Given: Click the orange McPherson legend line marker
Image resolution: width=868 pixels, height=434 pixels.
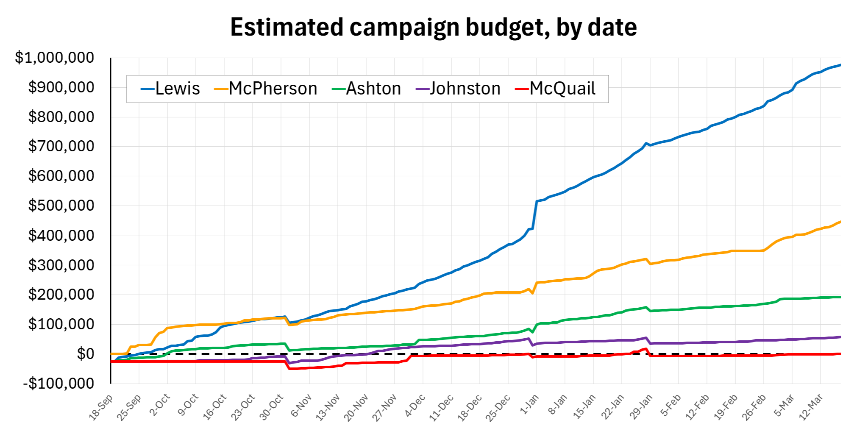Looking at the screenshot, I should click(x=221, y=89).
